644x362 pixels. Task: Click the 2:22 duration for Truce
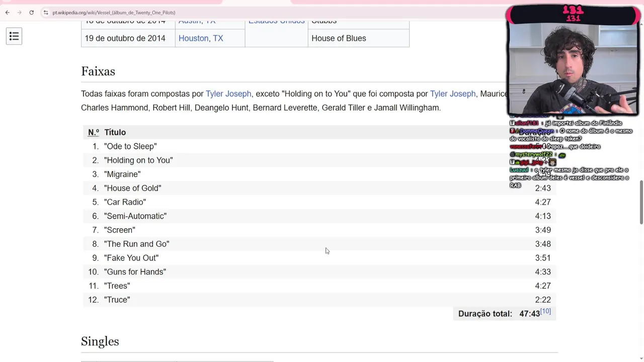pyautogui.click(x=543, y=300)
